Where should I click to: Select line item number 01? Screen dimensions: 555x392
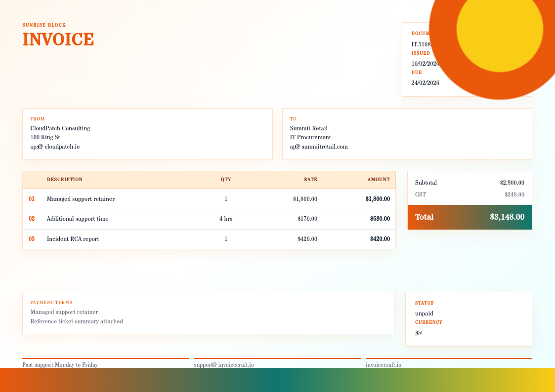pyautogui.click(x=32, y=199)
